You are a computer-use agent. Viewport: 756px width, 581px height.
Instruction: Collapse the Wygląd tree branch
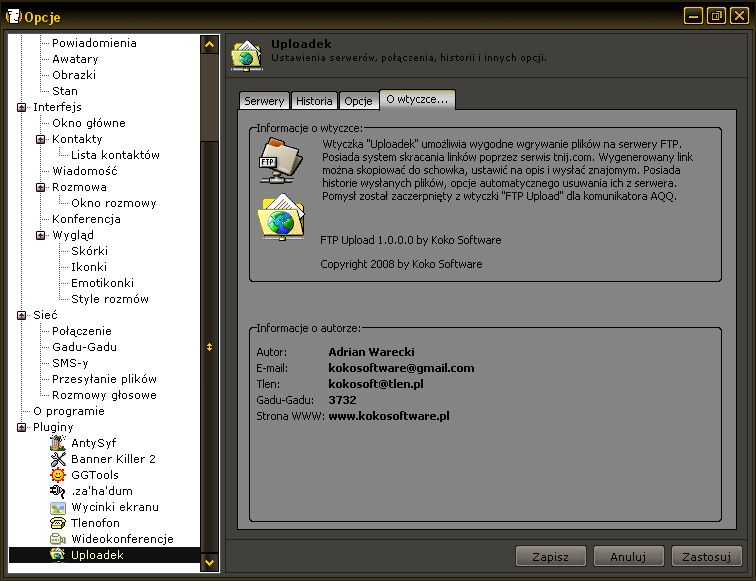41,235
